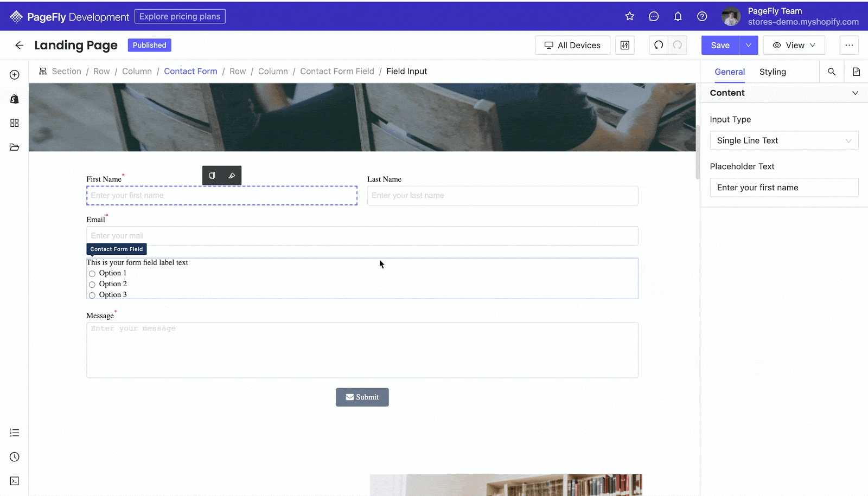
Task: Open the console terminal sidebar icon
Action: (x=15, y=481)
